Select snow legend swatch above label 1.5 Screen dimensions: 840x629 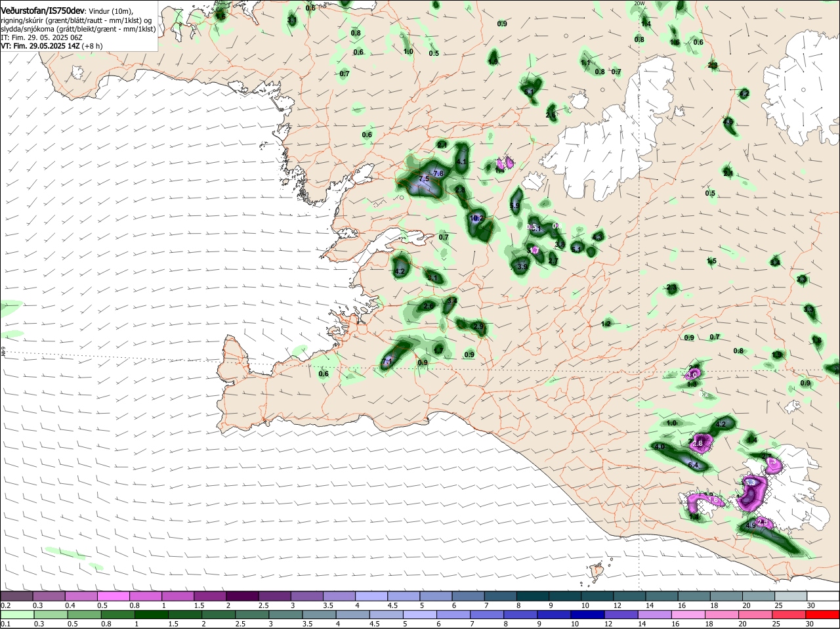coord(210,596)
